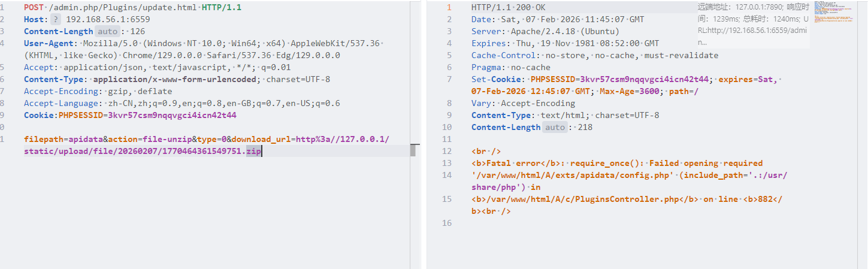868x269 pixels.
Task: Click the PHPSESSID value in request Cookie header
Action: coord(172,115)
